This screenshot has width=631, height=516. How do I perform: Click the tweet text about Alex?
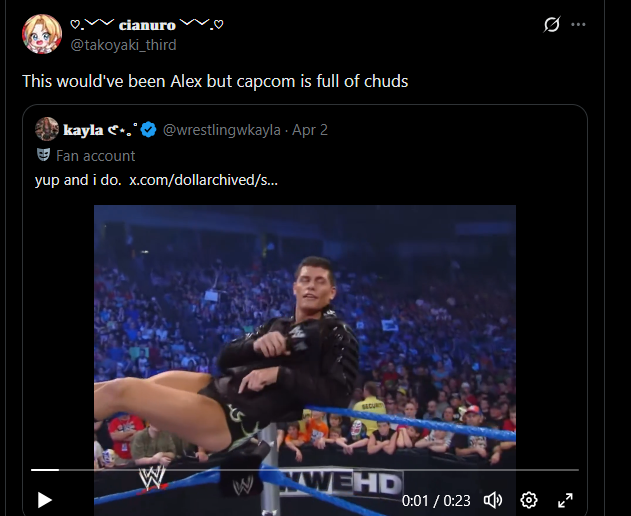tap(215, 81)
